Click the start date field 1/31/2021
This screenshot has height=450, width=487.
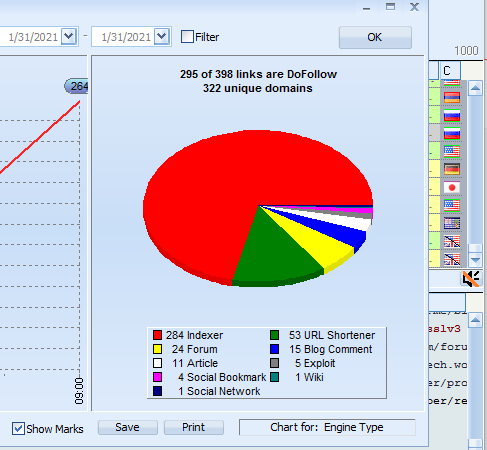pos(33,37)
